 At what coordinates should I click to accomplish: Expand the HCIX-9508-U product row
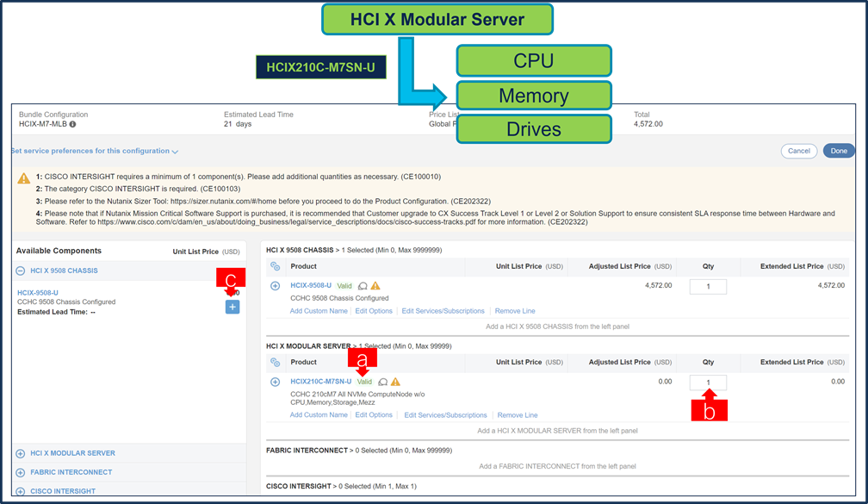pos(276,286)
